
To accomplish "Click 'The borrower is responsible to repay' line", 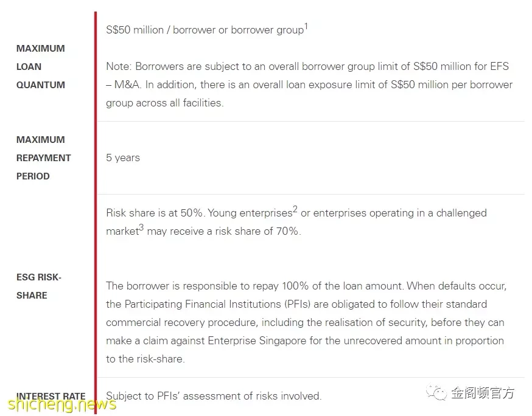I will [x=306, y=286].
